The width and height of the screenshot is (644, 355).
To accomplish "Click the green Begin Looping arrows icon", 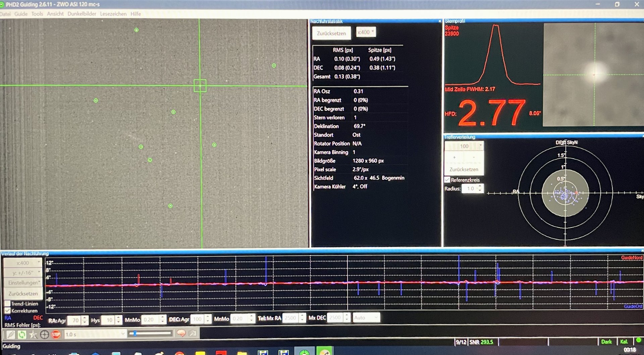I will point(22,334).
